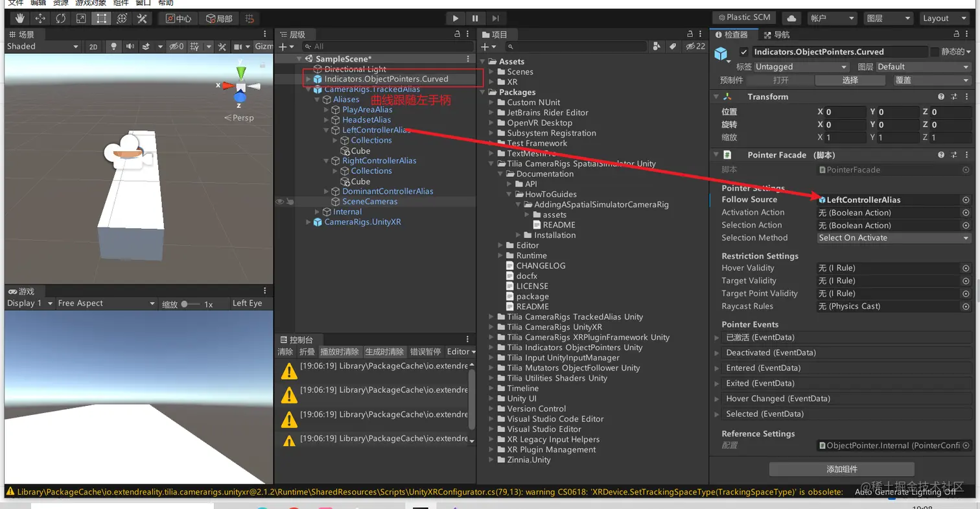Open Shaded draw mode dropdown

(x=42, y=47)
